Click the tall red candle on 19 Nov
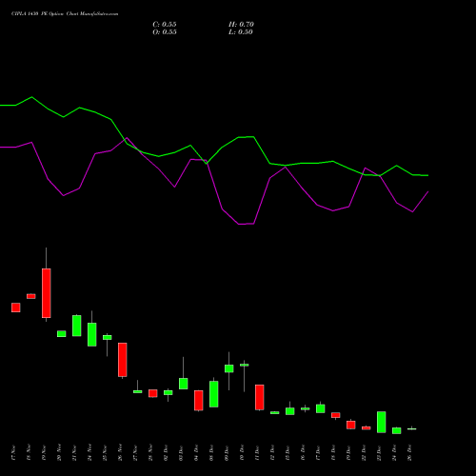The width and height of the screenshot is (476, 476). pos(47,293)
